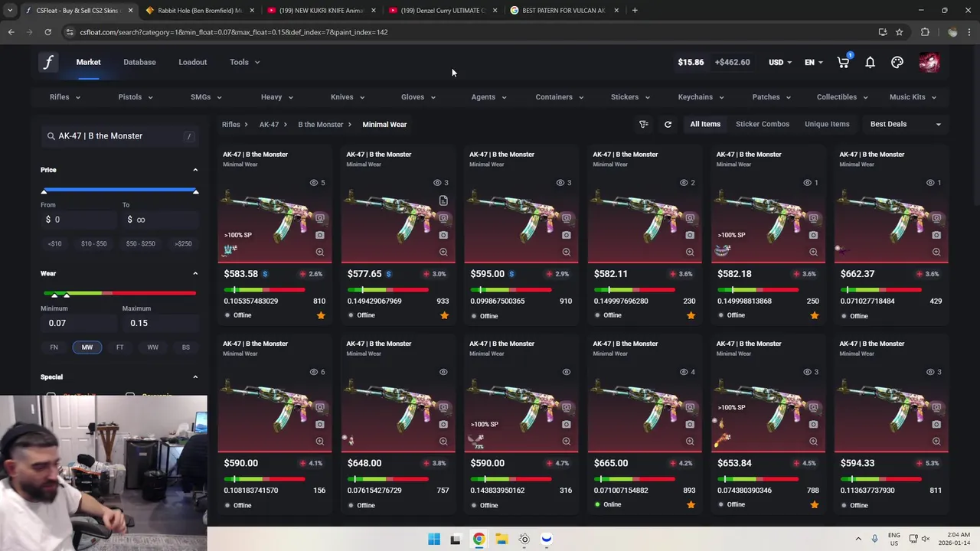Click the Chrome icon in the taskbar

point(479,539)
